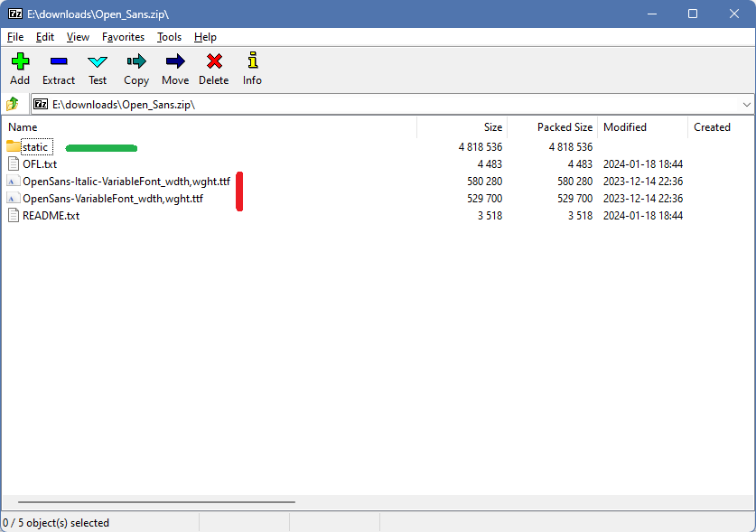
Task: Click the status bar selection count text
Action: (x=56, y=523)
